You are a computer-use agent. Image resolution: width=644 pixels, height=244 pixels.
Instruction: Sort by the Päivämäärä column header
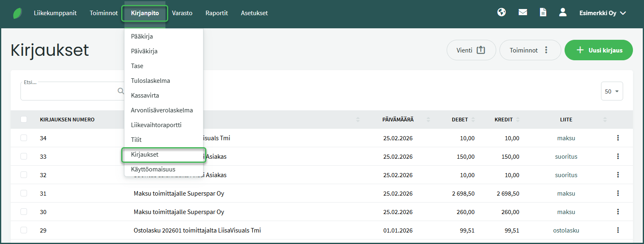point(398,119)
